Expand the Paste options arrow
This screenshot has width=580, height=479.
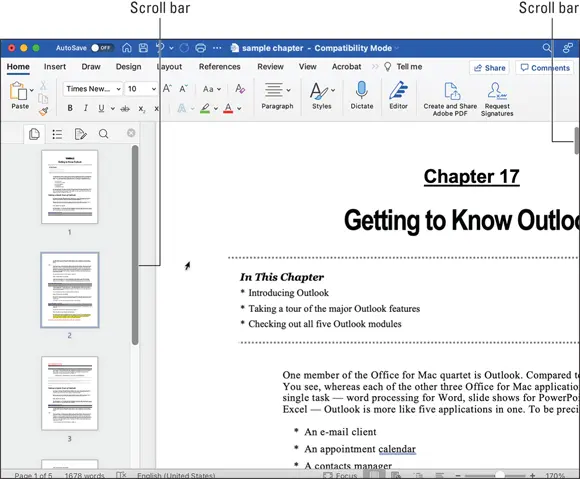(32, 90)
